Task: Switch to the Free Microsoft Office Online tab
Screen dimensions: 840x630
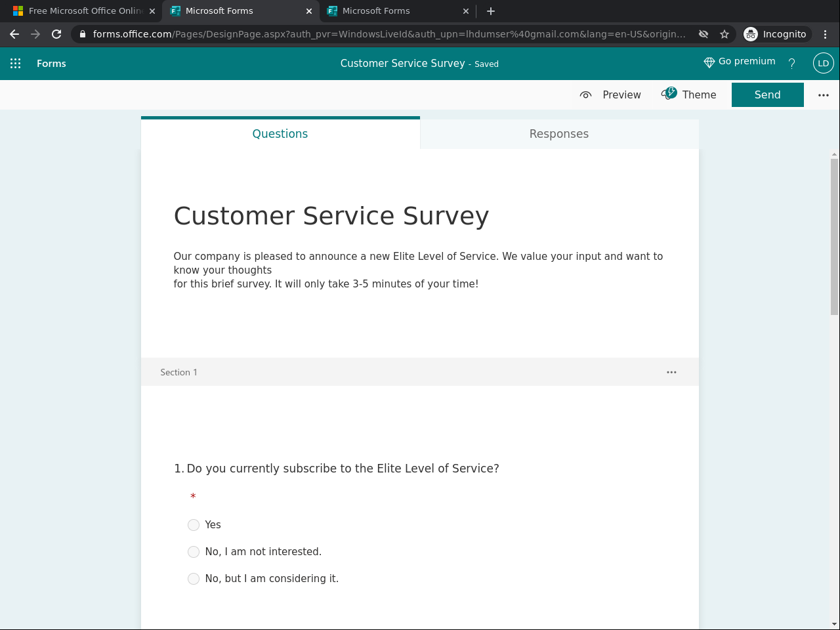Action: 82,11
